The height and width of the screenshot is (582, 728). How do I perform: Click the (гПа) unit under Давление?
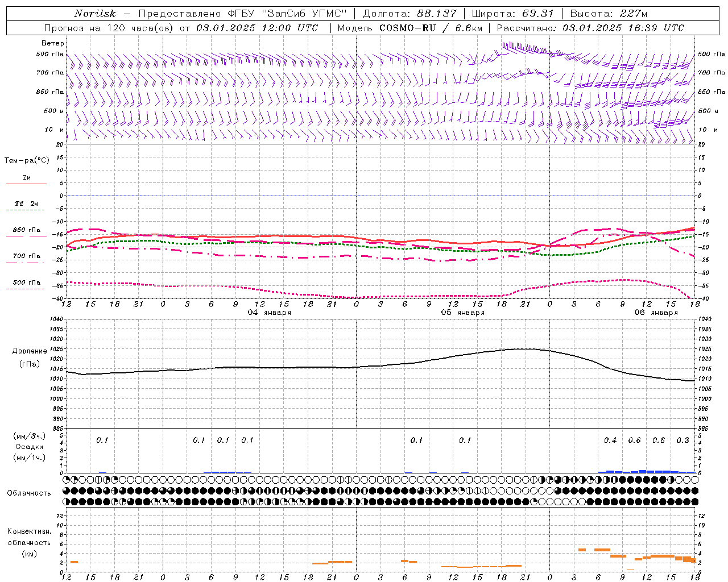(30, 364)
